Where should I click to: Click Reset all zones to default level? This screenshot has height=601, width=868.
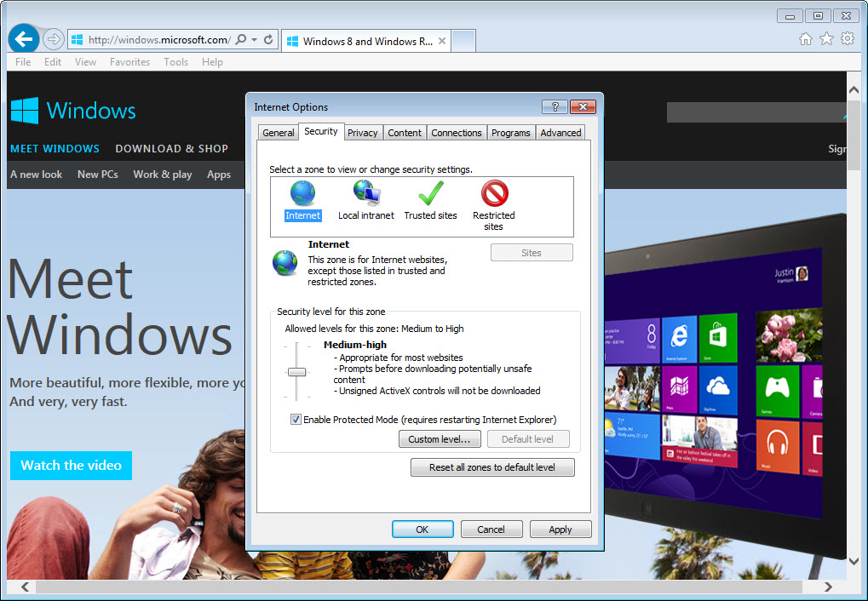[492, 467]
